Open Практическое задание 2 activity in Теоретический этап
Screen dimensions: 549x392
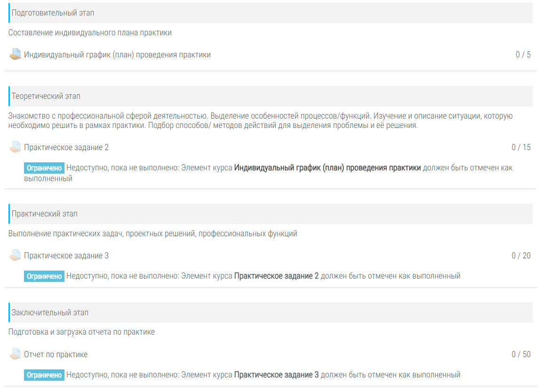click(66, 147)
